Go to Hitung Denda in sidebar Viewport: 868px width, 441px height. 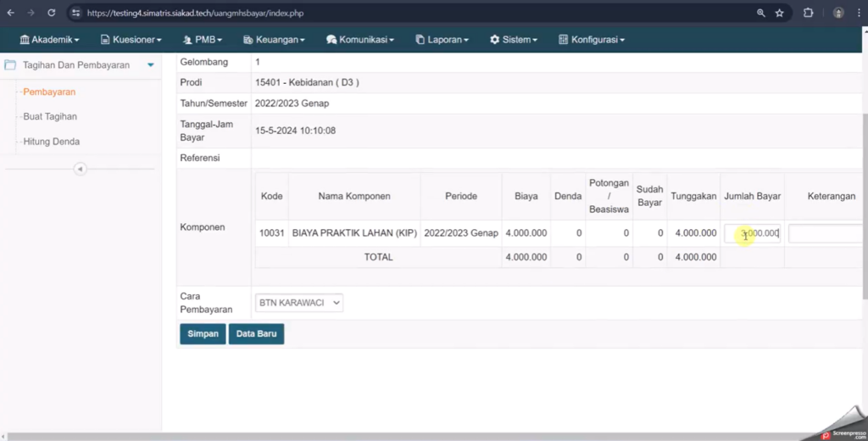pos(52,142)
